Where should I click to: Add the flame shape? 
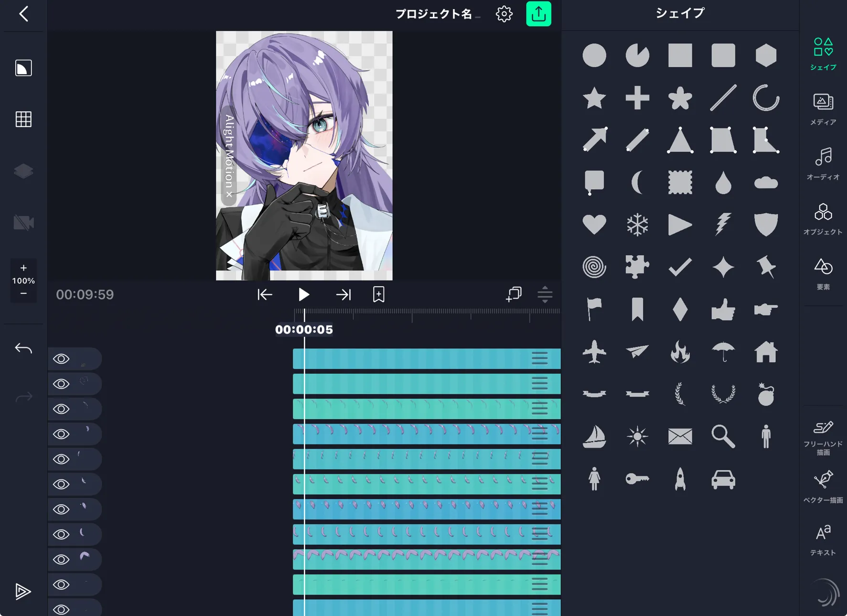680,352
